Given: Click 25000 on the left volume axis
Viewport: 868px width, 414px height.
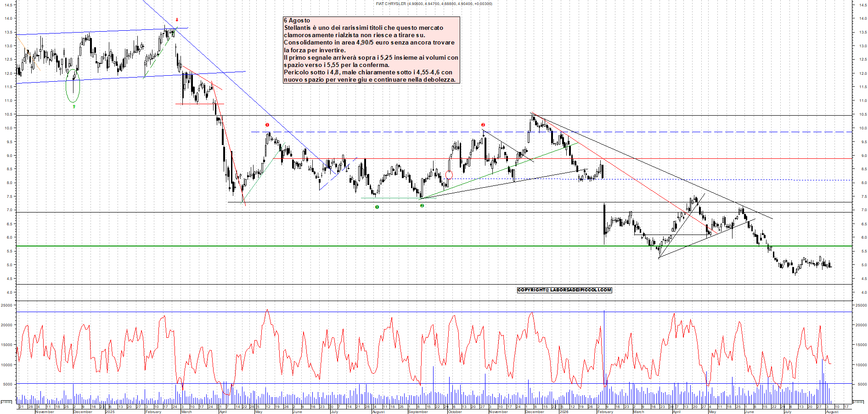Looking at the screenshot, I should 6,305.
